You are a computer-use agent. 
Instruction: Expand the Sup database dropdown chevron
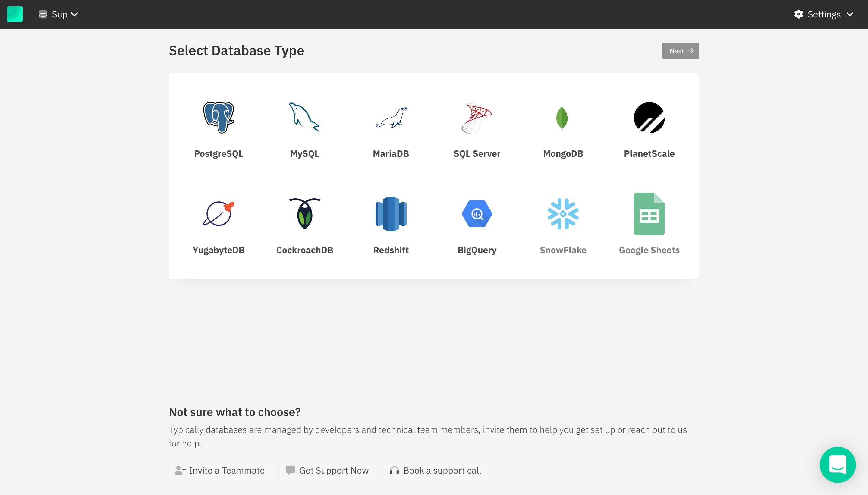74,14
